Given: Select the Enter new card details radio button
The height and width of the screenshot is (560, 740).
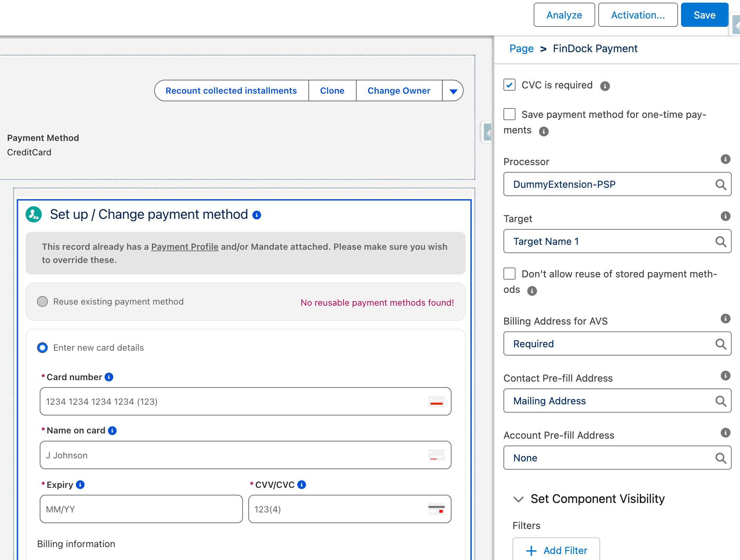Looking at the screenshot, I should pyautogui.click(x=42, y=348).
